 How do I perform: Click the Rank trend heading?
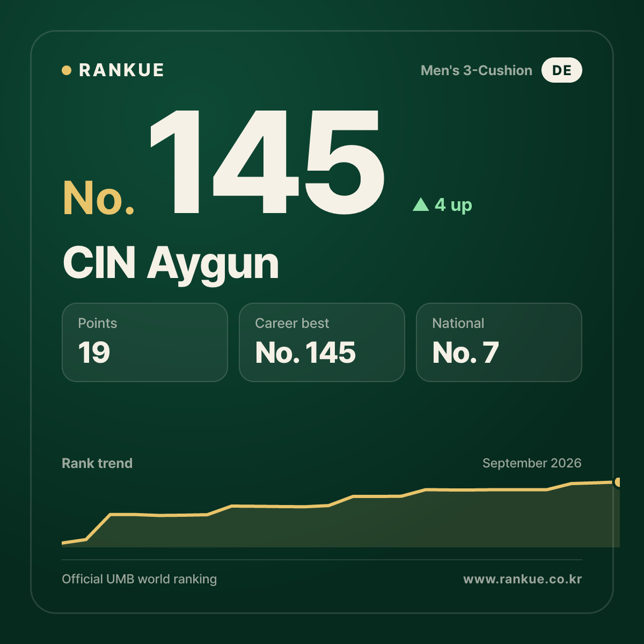pyautogui.click(x=97, y=463)
